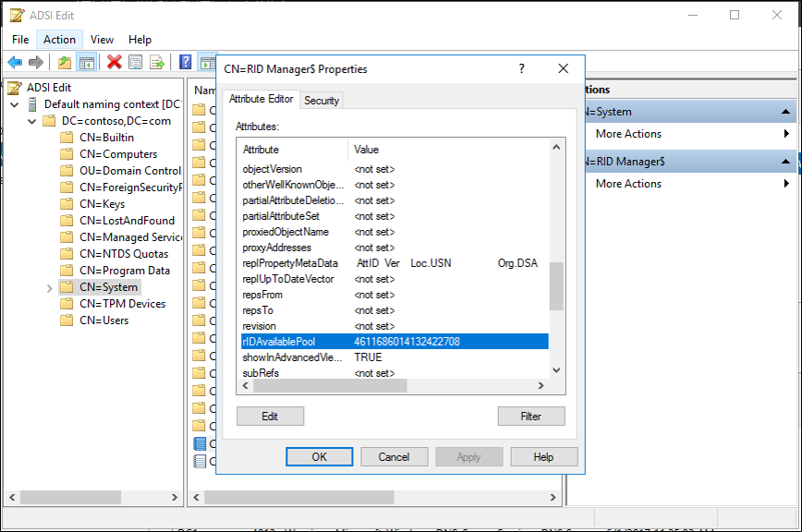Select OU=Domain Controllers in the tree
802x532 pixels.
pyautogui.click(x=130, y=171)
